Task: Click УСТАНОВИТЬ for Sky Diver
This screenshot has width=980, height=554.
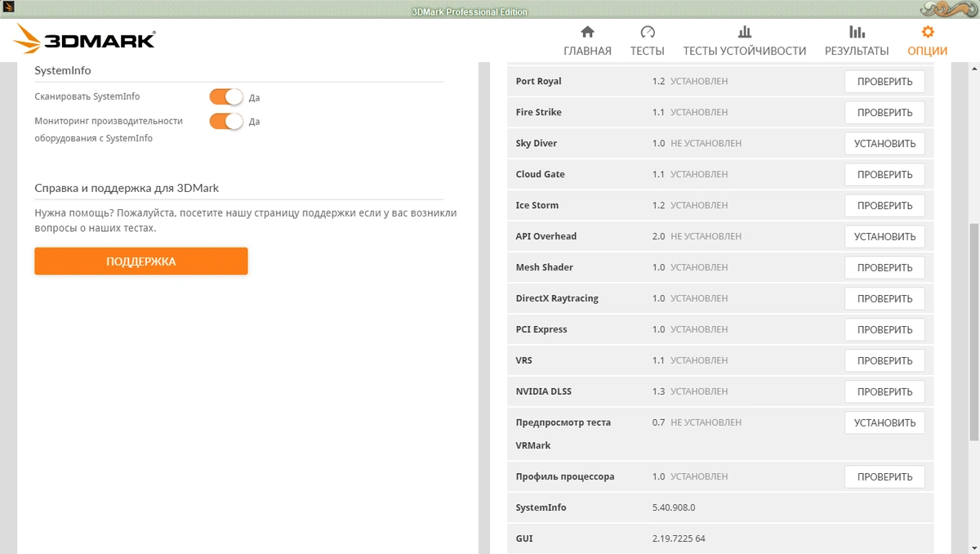Action: tap(884, 144)
